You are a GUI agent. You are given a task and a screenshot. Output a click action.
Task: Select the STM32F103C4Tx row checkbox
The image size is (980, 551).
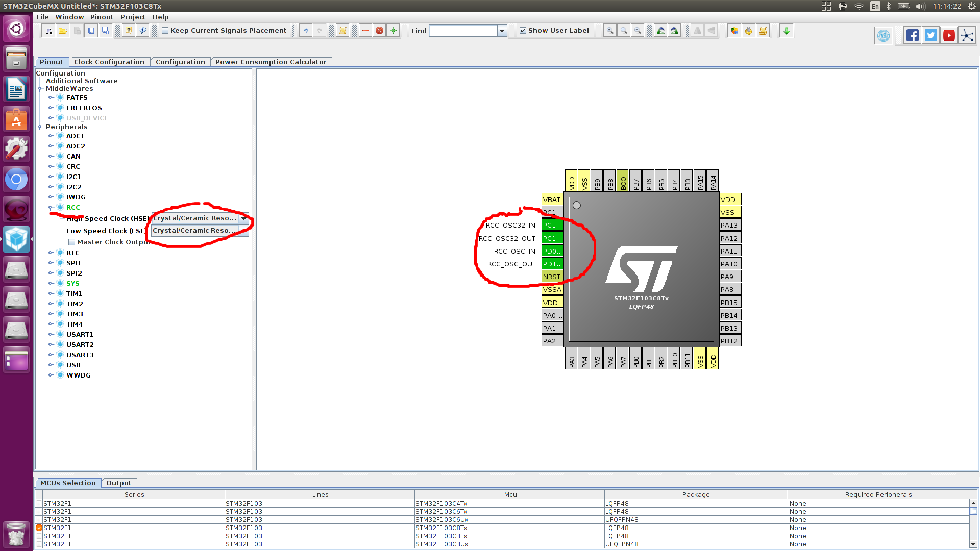click(39, 503)
